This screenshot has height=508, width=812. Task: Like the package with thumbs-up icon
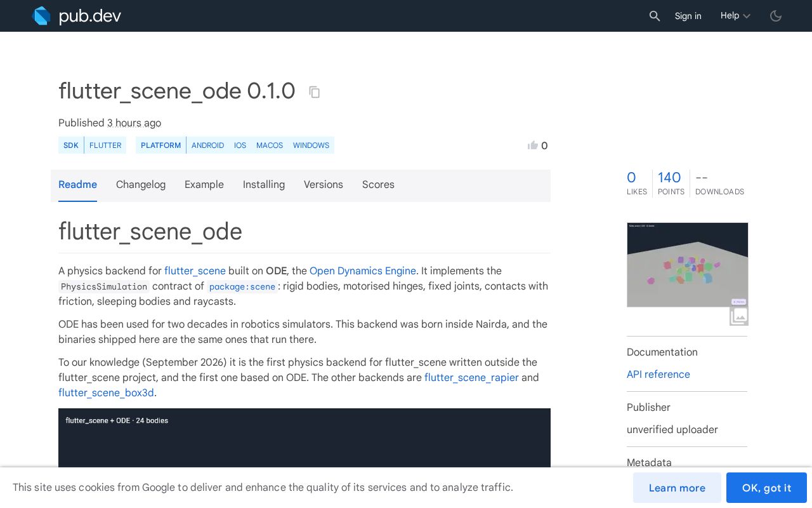(533, 145)
